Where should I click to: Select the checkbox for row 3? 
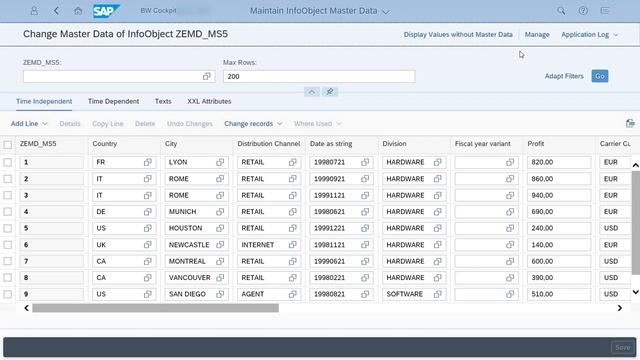pos(8,195)
